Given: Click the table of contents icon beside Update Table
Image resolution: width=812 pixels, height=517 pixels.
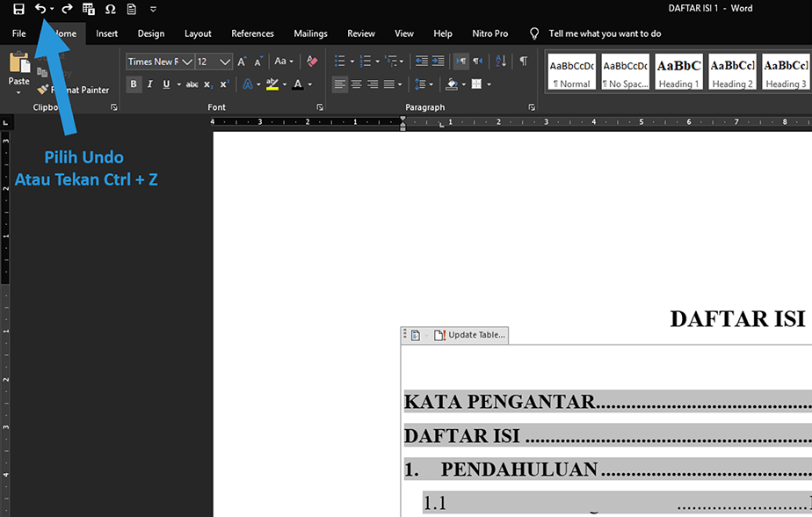Looking at the screenshot, I should [416, 335].
